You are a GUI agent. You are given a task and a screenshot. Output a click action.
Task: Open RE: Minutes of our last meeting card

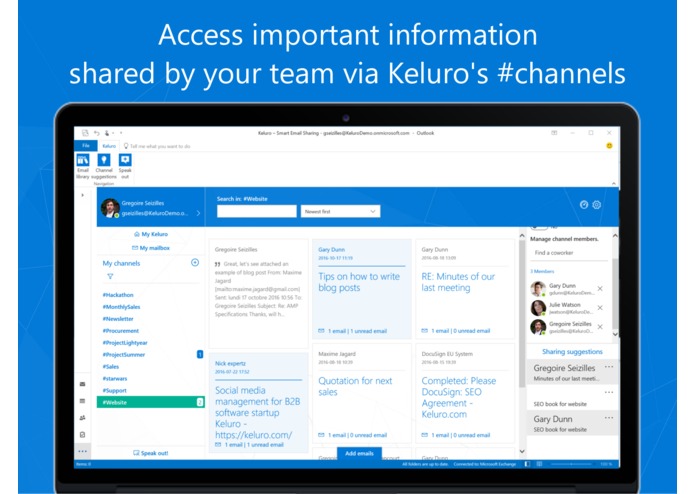(465, 289)
